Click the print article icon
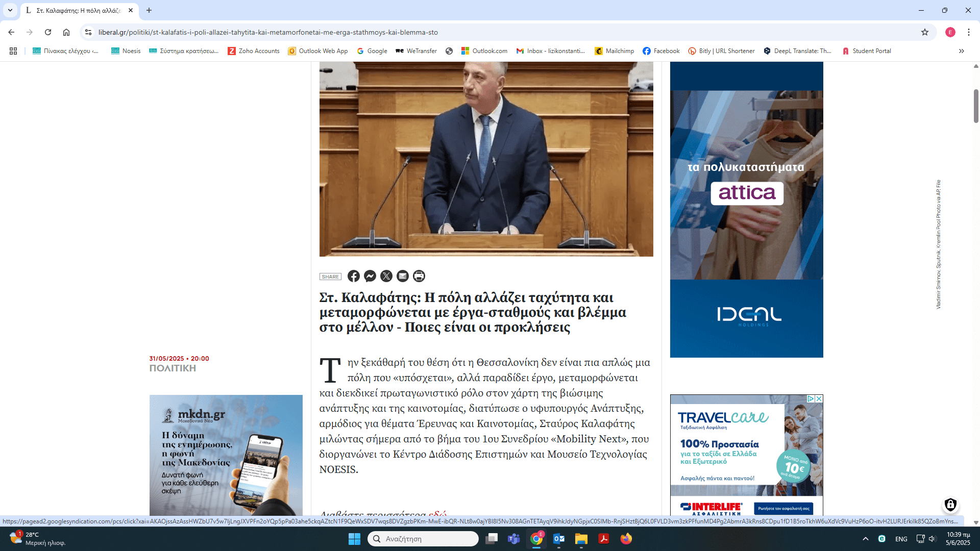This screenshot has height=551, width=980. pyautogui.click(x=419, y=276)
